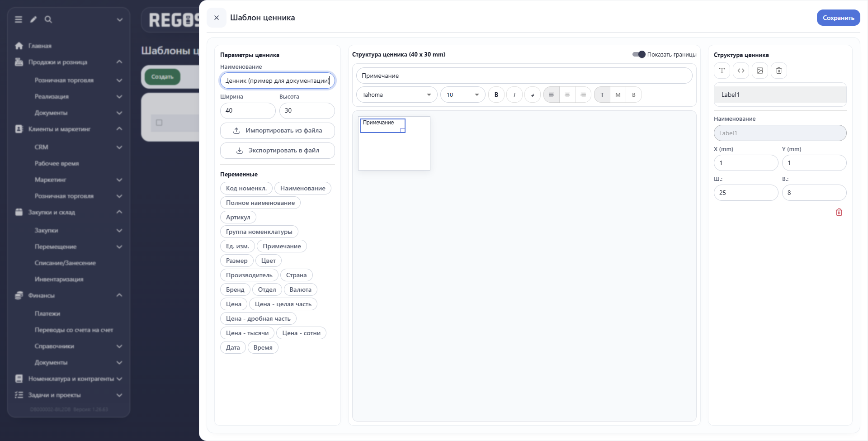Viewport: 868px width, 441px height.
Task: Add a code variable element icon
Action: tap(741, 71)
